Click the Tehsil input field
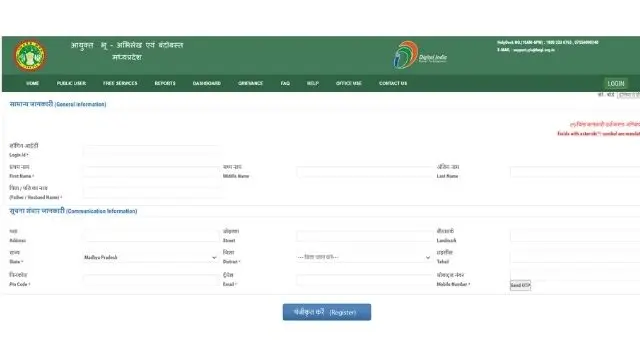Screen dimensions: 640x360 pos(575,257)
